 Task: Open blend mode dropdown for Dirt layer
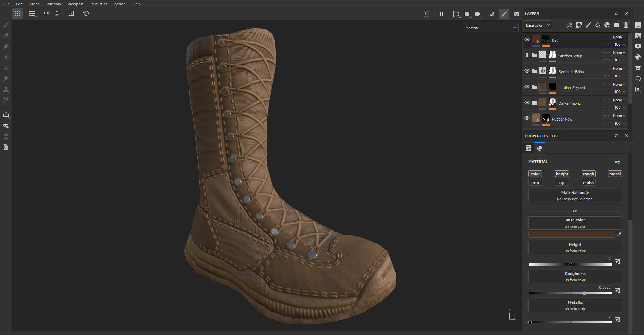pos(619,37)
